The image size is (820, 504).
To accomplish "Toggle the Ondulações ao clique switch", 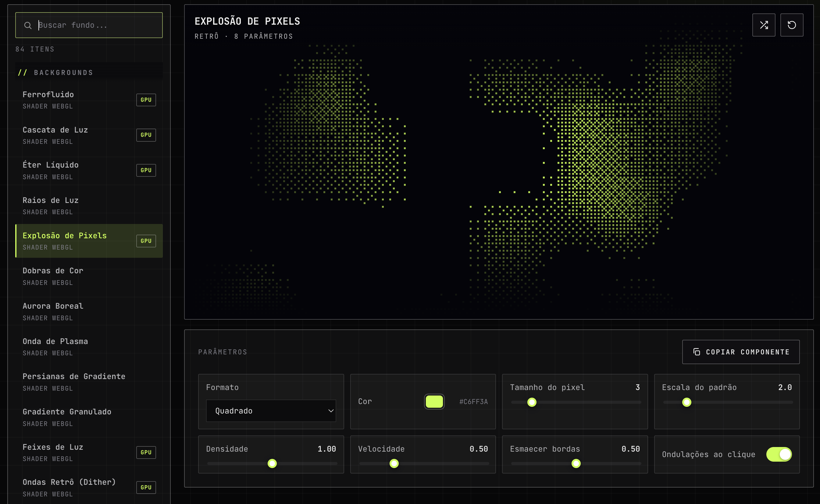I will [x=779, y=454].
